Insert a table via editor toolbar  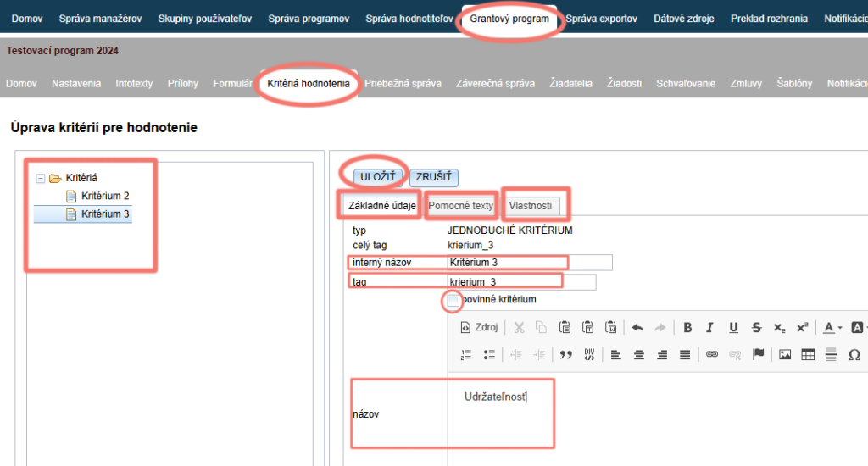click(x=808, y=355)
